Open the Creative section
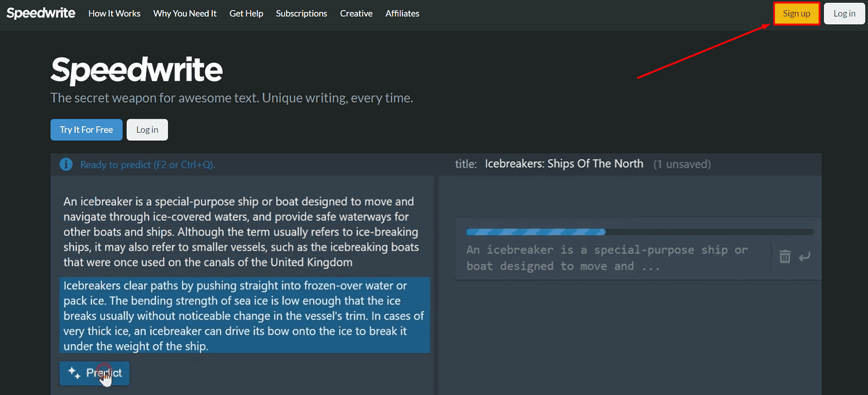Viewport: 868px width, 395px height. click(x=356, y=13)
